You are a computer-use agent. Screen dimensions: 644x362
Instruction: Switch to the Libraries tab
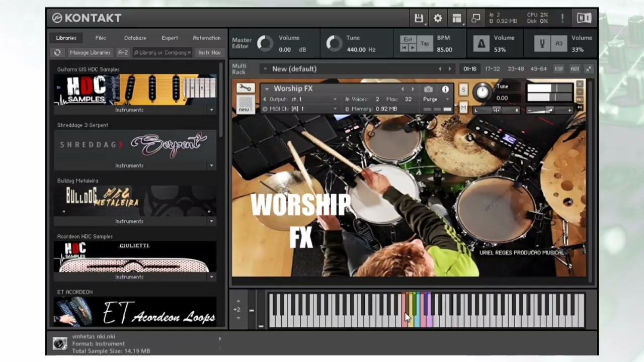coord(66,38)
